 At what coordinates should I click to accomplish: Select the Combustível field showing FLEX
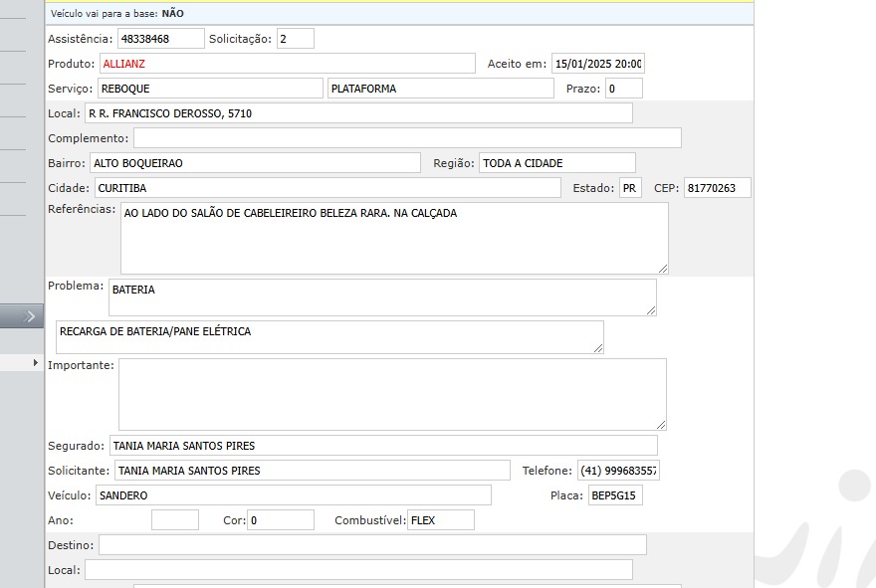tap(440, 520)
